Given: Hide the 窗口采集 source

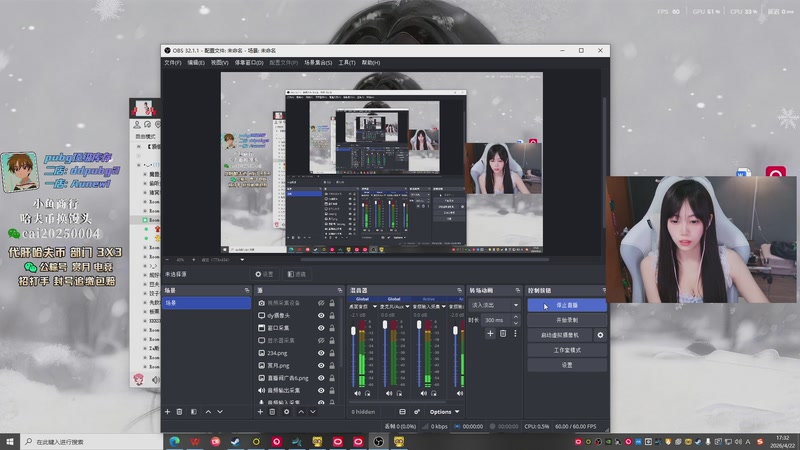Looking at the screenshot, I should pos(321,328).
